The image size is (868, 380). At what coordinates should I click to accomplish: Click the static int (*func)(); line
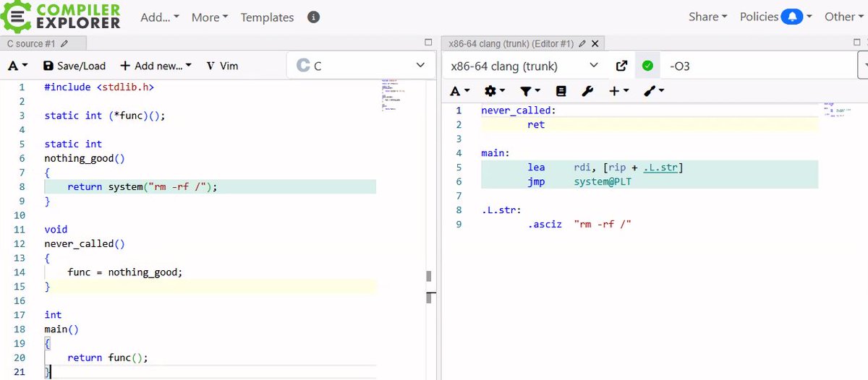pyautogui.click(x=105, y=116)
